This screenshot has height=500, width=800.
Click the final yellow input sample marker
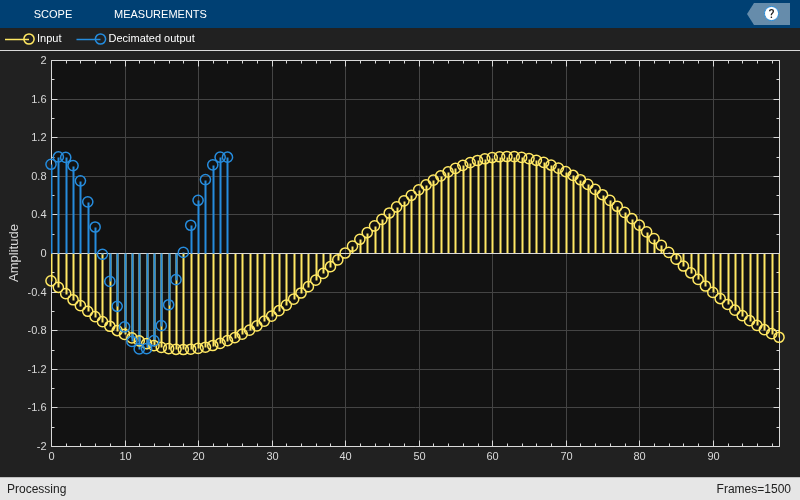tap(779, 337)
